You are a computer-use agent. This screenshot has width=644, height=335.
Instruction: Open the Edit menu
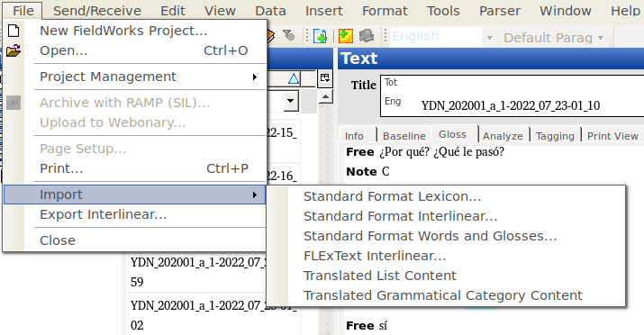coord(173,11)
